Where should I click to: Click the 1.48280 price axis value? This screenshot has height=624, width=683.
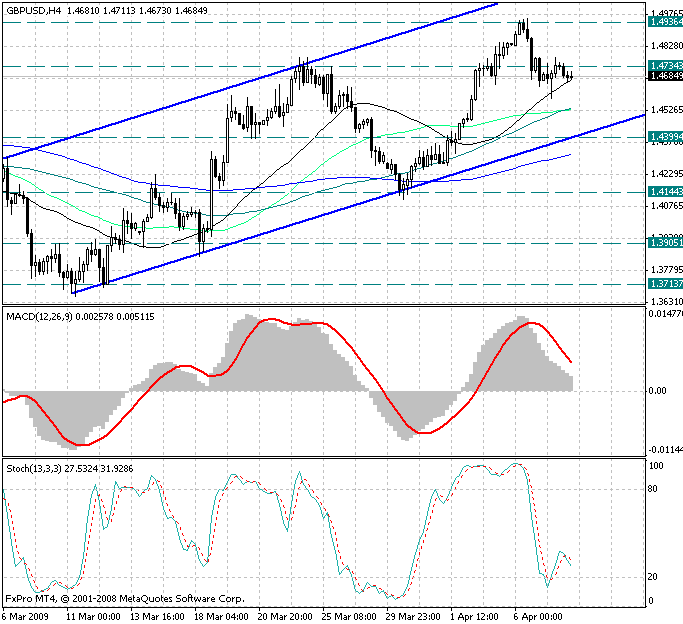pos(667,46)
